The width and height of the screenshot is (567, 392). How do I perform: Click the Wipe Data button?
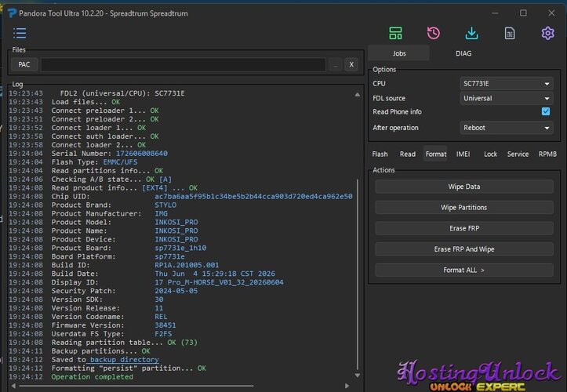[464, 187]
